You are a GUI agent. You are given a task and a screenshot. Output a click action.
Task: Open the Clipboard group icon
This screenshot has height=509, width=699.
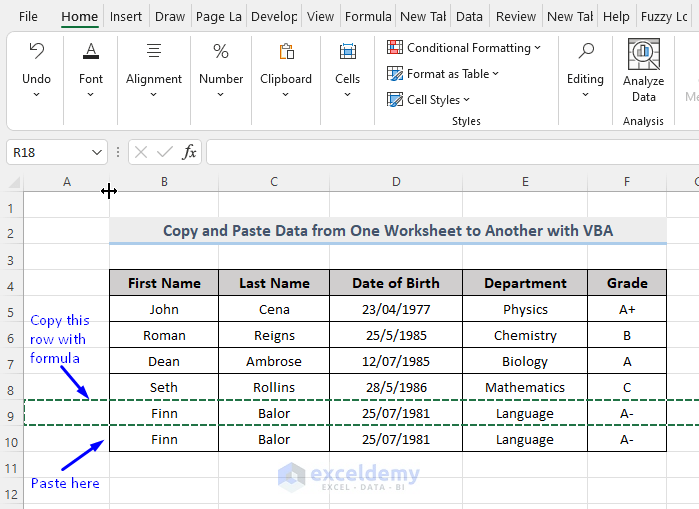point(286,52)
